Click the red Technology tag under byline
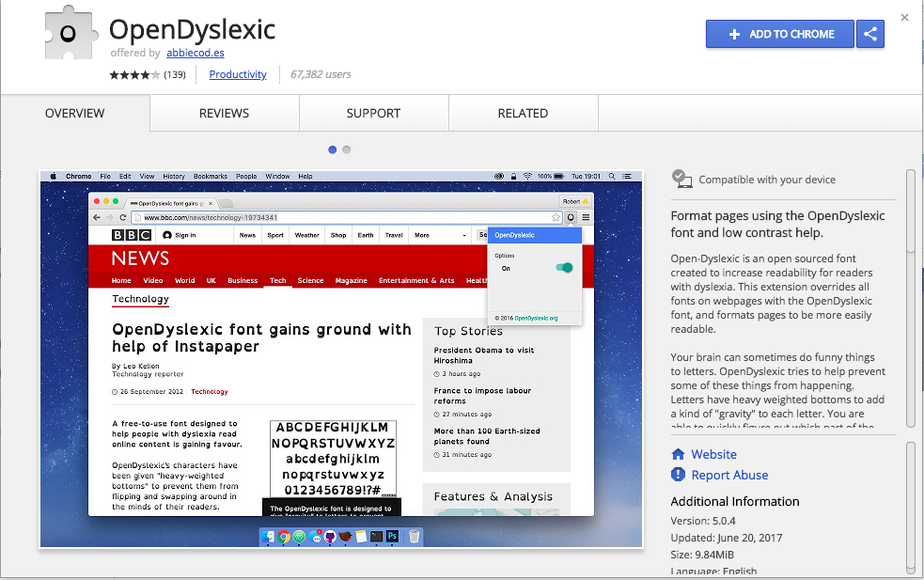The width and height of the screenshot is (924, 580). click(210, 391)
